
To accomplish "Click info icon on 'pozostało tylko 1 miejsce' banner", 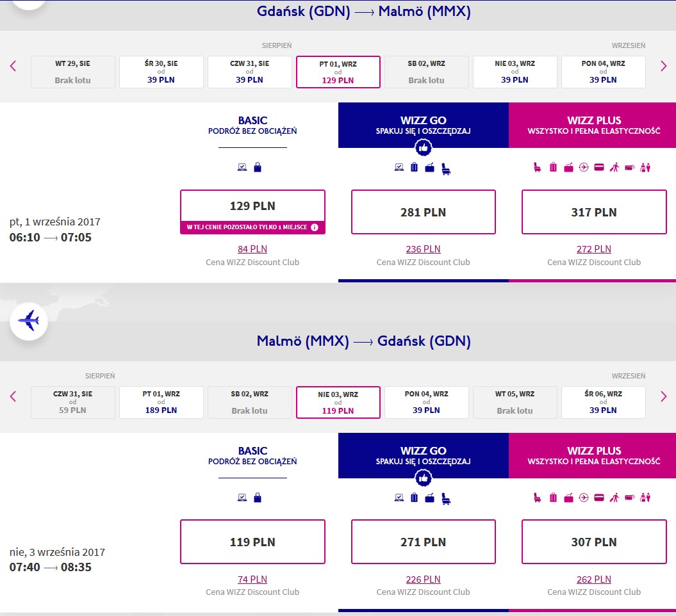I will [x=315, y=227].
